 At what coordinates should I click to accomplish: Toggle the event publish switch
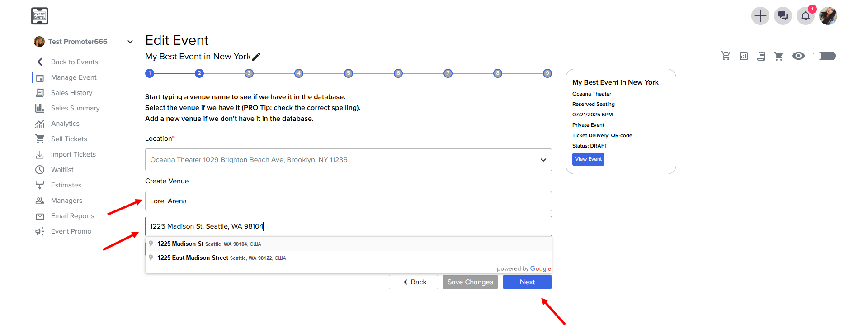[x=824, y=56]
